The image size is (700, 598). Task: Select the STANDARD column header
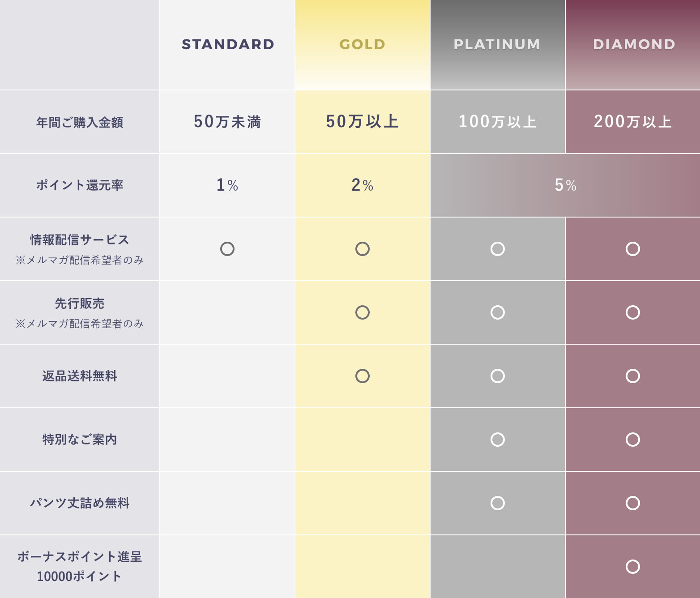(x=227, y=45)
